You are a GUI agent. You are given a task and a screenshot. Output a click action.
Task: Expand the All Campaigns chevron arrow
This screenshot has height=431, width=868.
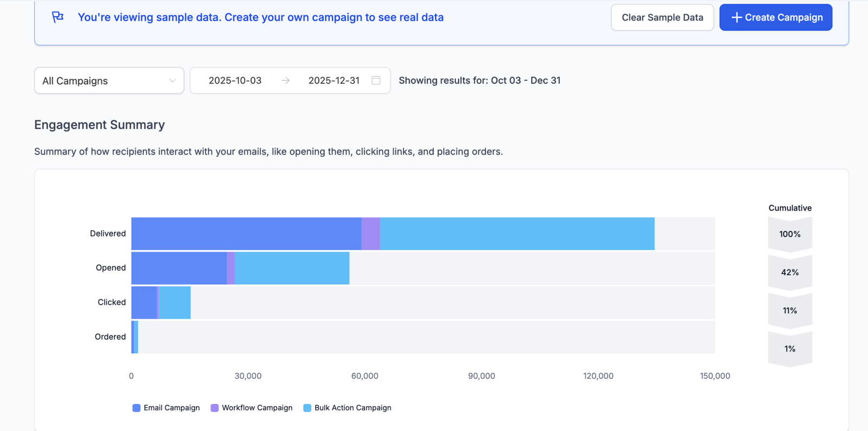pyautogui.click(x=173, y=81)
